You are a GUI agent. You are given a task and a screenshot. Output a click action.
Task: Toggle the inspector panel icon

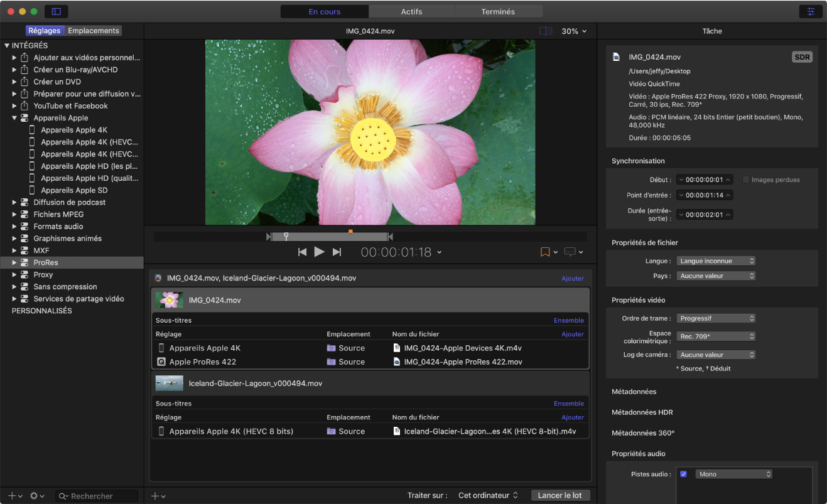pos(811,11)
